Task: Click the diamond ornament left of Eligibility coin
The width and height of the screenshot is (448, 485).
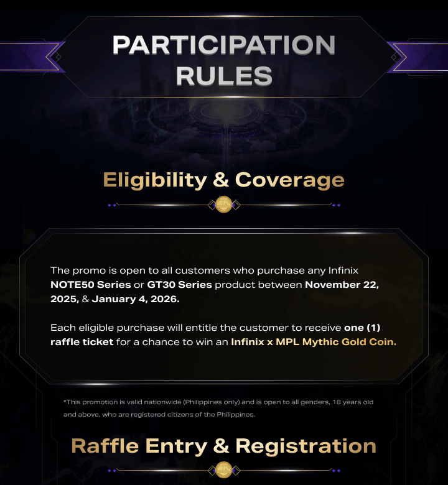Action: click(x=211, y=205)
